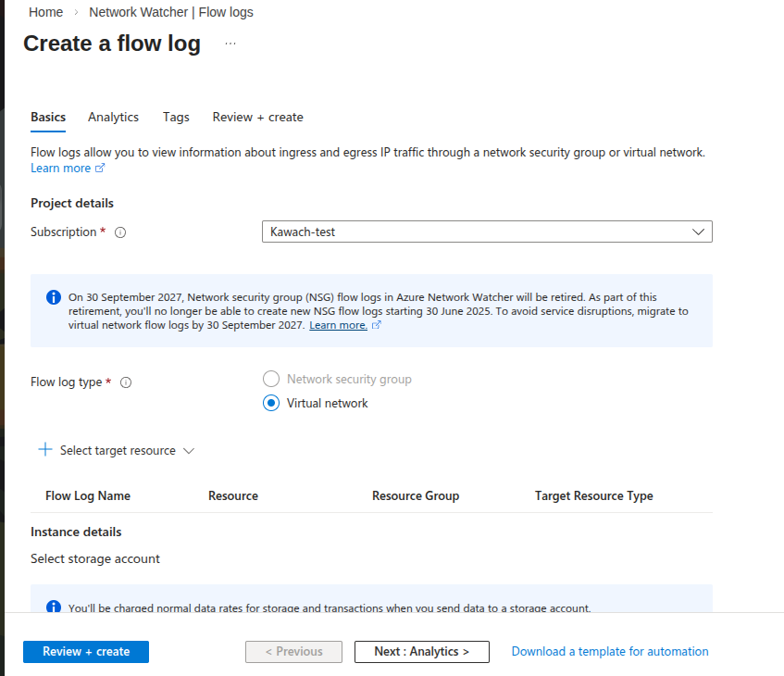
Task: Click the plus icon beside Select target resource
Action: point(45,450)
